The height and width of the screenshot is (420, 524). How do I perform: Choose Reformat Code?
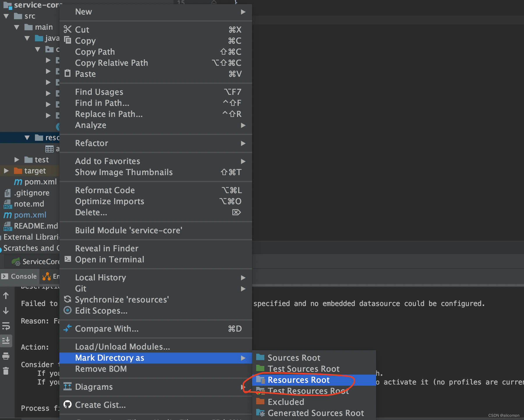coord(156,190)
